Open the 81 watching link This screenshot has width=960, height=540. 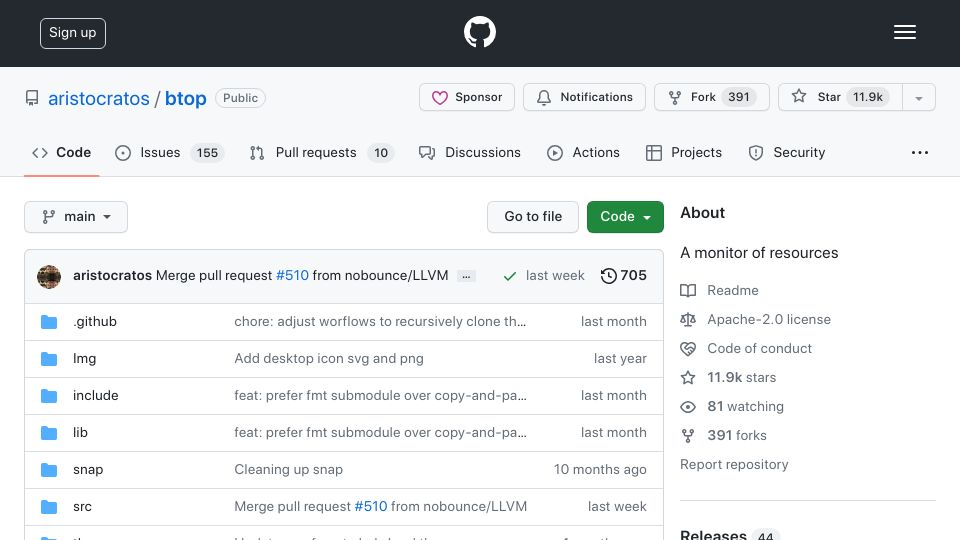[x=745, y=407]
